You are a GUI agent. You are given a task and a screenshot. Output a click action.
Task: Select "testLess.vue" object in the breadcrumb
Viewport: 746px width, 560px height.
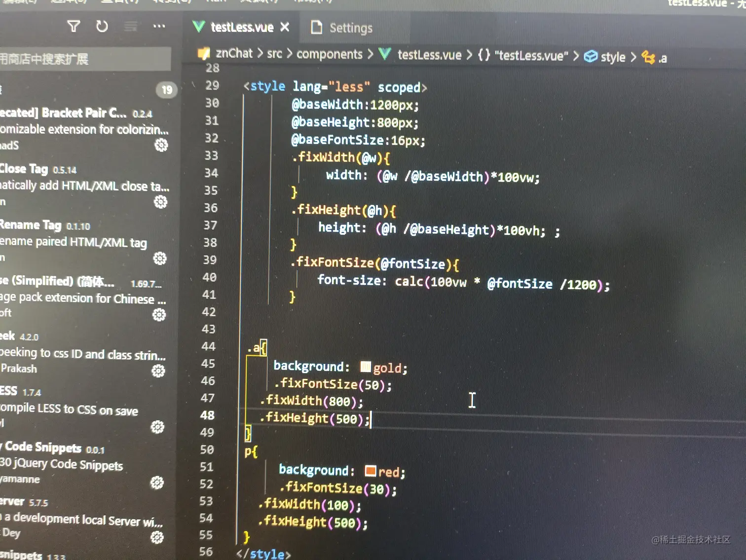point(531,56)
